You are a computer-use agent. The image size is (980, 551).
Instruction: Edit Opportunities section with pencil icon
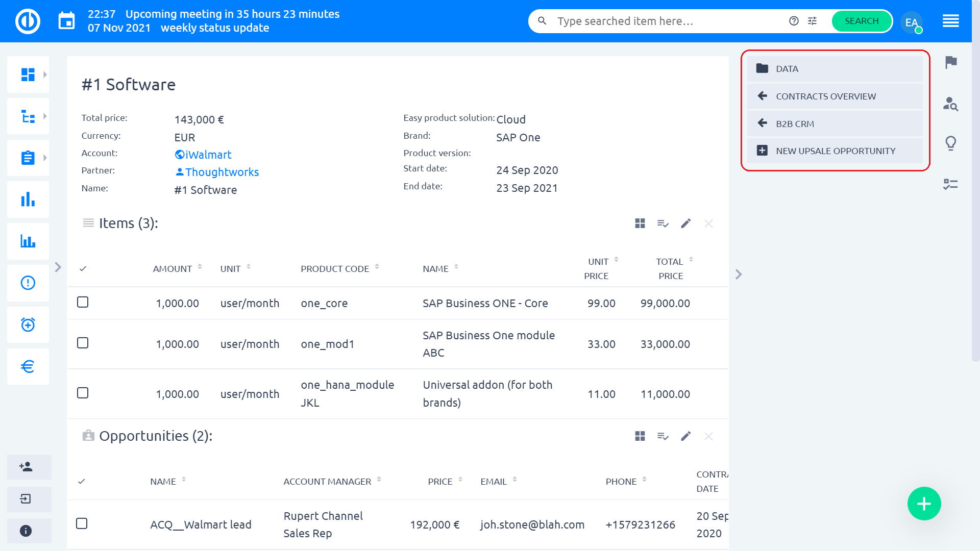(686, 436)
